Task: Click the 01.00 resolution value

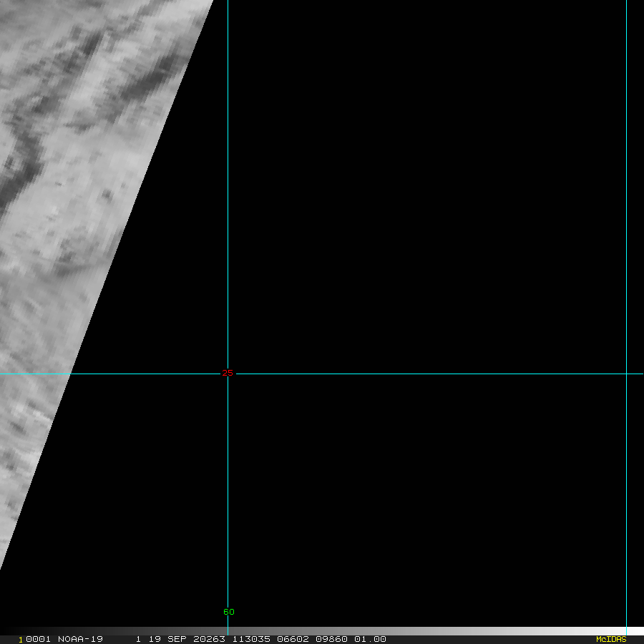Action: (370, 639)
